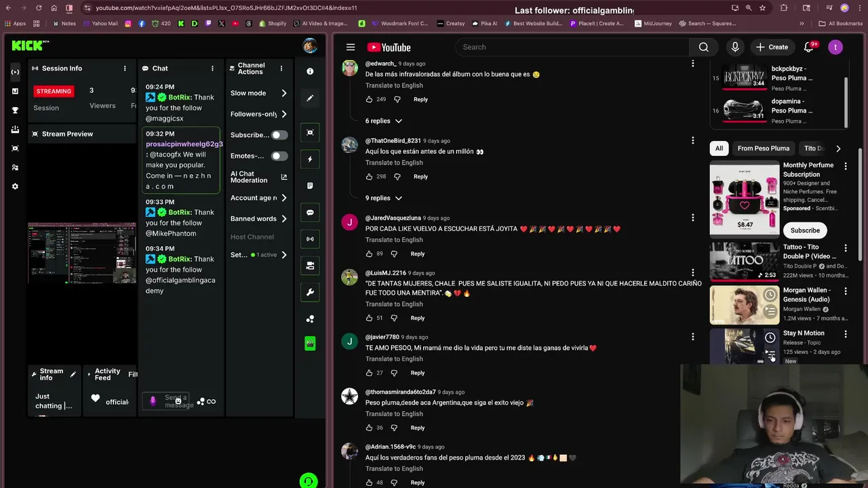
Task: Dislike the comment by @ThatOneBird_8231
Action: 397,176
